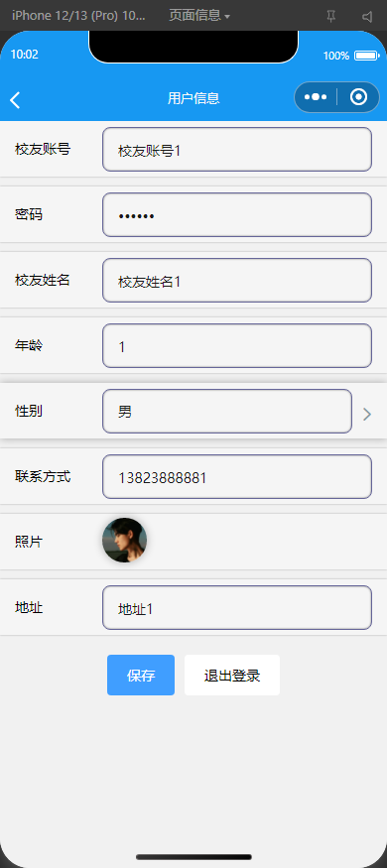Click into the 密码 password field
The width and height of the screenshot is (387, 868).
coord(237,215)
